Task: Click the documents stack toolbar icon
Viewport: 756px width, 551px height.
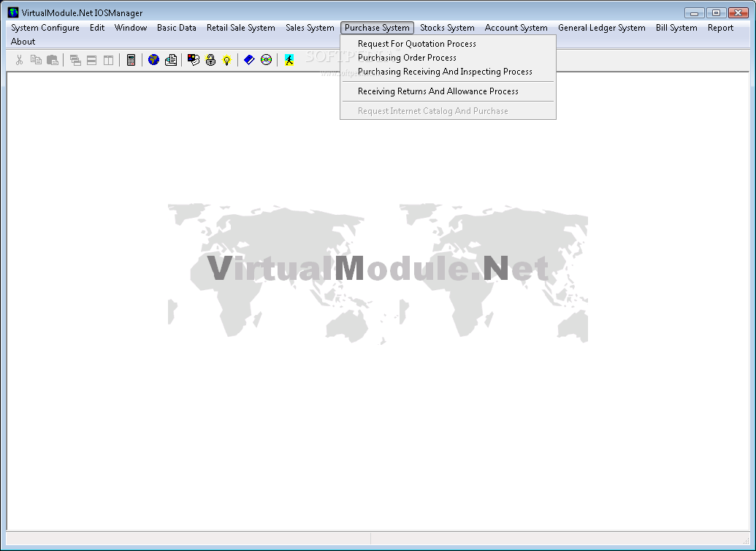Action: [x=171, y=60]
